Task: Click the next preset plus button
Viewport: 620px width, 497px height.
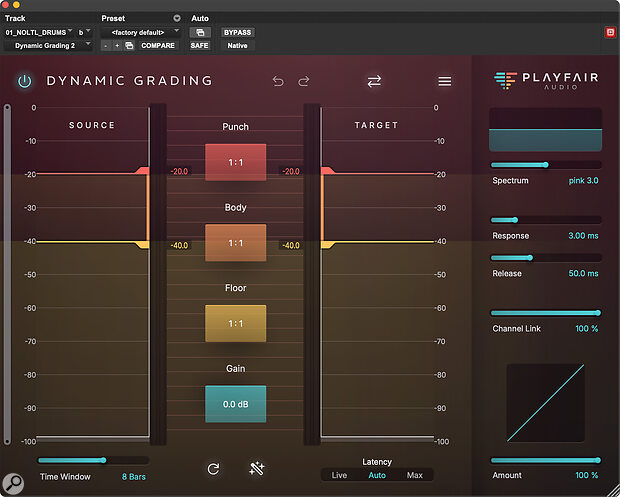Action: 117,45
